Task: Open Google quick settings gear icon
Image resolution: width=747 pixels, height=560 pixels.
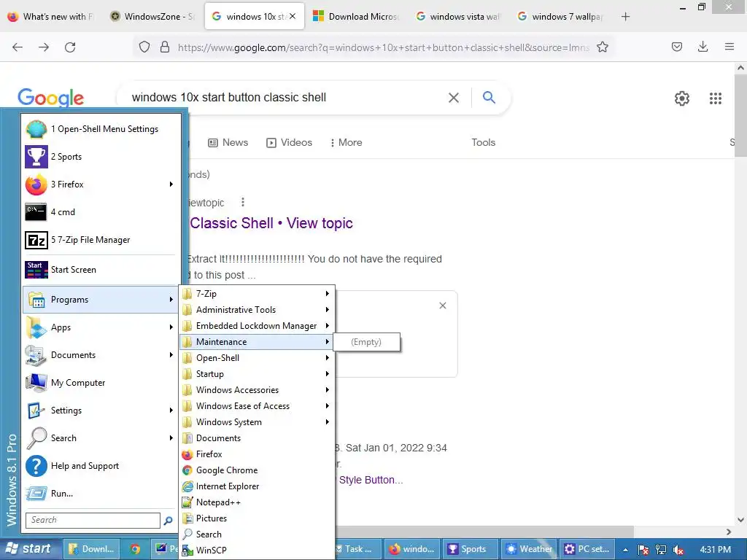Action: 682,98
